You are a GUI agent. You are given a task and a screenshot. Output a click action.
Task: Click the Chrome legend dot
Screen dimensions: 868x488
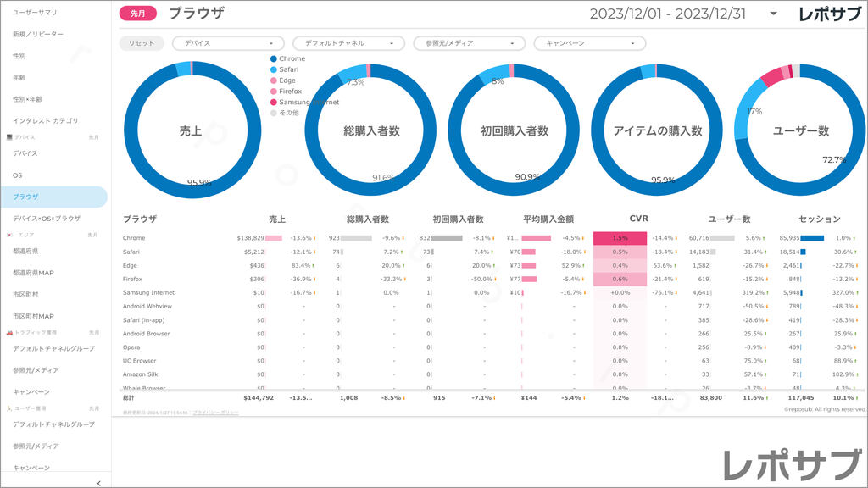tap(273, 59)
